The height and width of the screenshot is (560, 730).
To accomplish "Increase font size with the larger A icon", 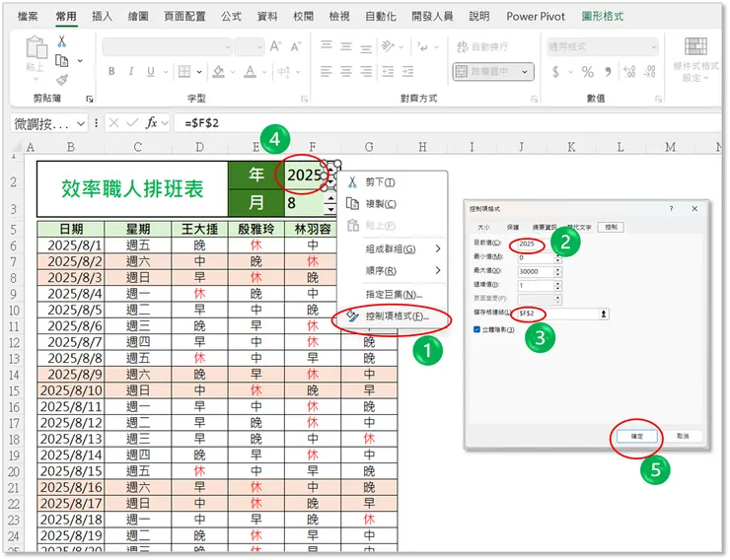I will coord(275,46).
